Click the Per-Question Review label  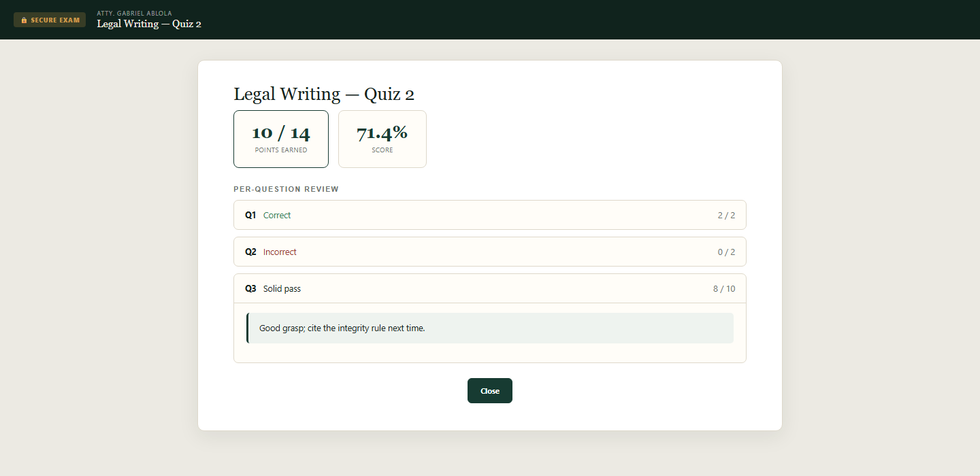[286, 189]
